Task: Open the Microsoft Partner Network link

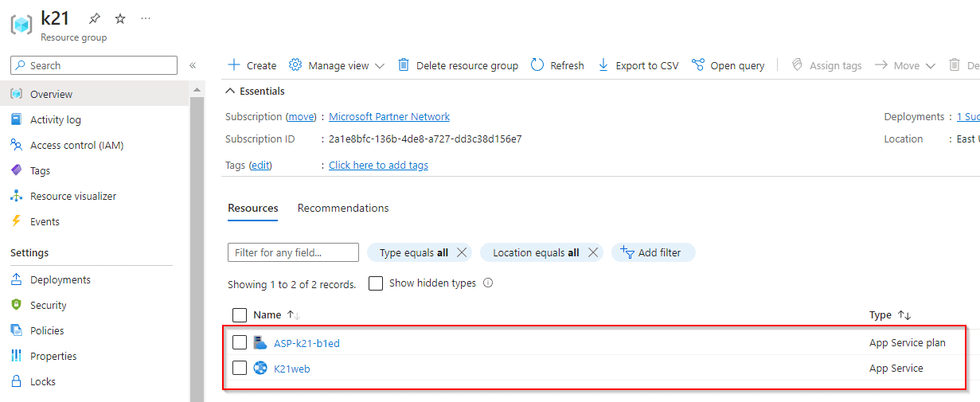Action: click(389, 116)
